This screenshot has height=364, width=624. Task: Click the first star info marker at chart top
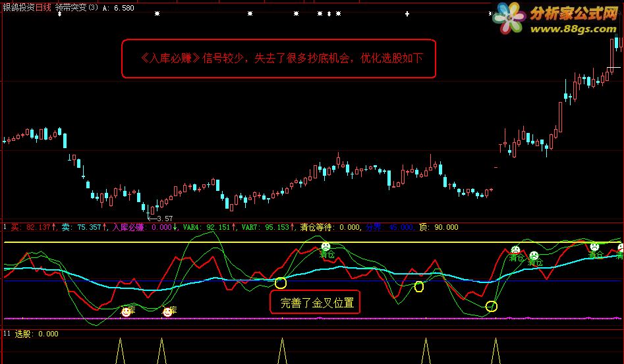click(x=157, y=14)
